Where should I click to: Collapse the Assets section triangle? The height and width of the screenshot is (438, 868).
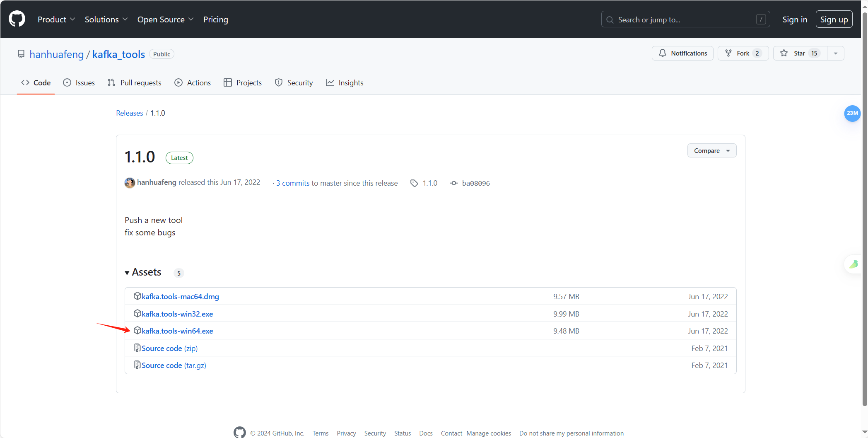click(127, 273)
